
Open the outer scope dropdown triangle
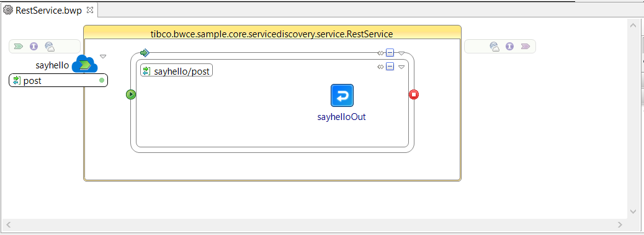click(x=401, y=53)
